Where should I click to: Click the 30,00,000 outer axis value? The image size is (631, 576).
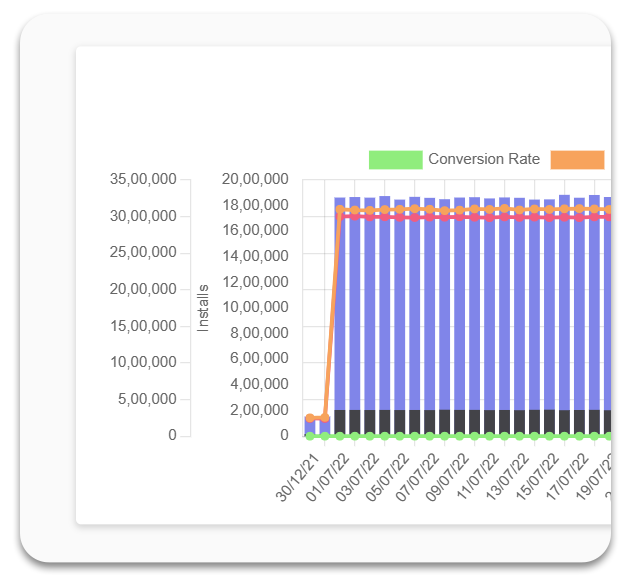[143, 216]
